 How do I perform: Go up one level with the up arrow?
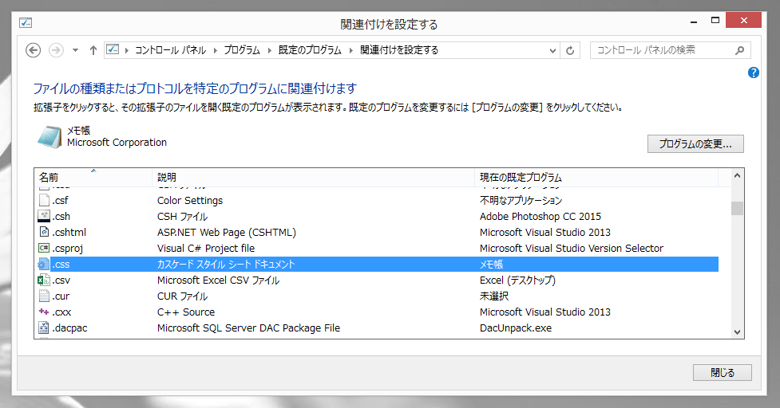click(x=93, y=50)
